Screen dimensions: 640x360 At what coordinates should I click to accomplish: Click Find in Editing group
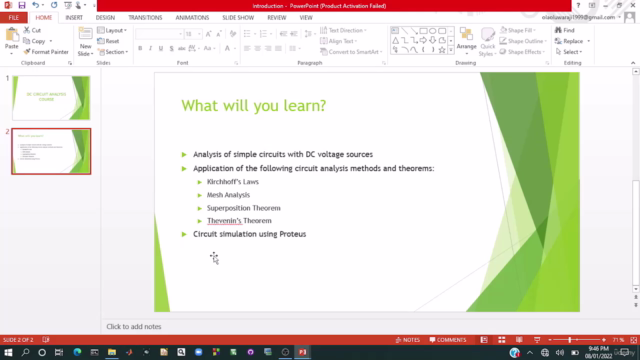coord(565,30)
